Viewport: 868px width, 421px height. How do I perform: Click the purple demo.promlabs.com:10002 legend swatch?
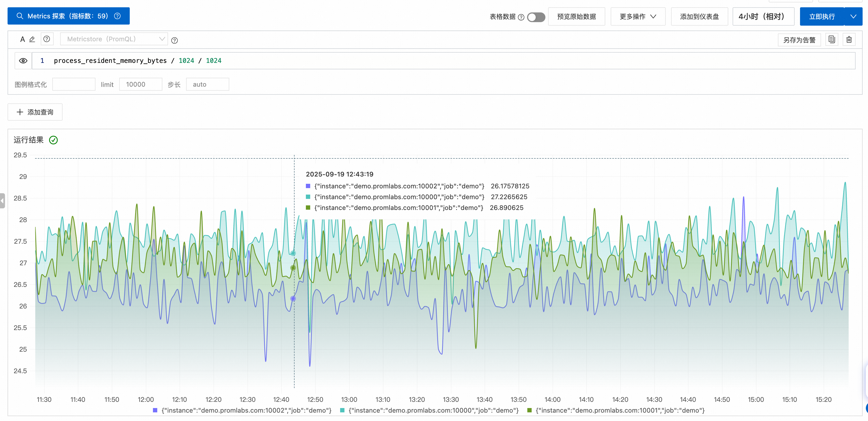pos(155,410)
